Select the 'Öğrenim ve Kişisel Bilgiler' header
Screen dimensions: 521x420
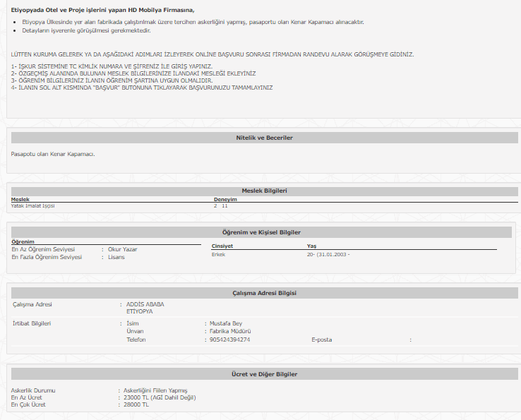click(261, 232)
